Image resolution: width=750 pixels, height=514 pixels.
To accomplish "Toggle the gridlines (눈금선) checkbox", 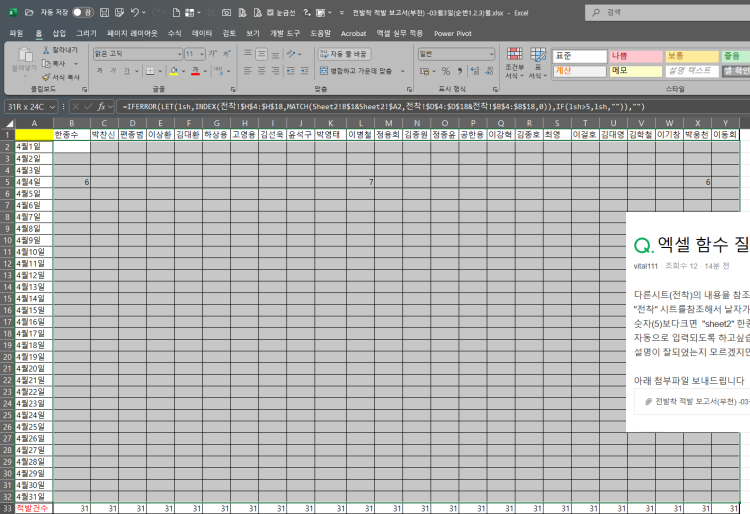I will point(272,13).
